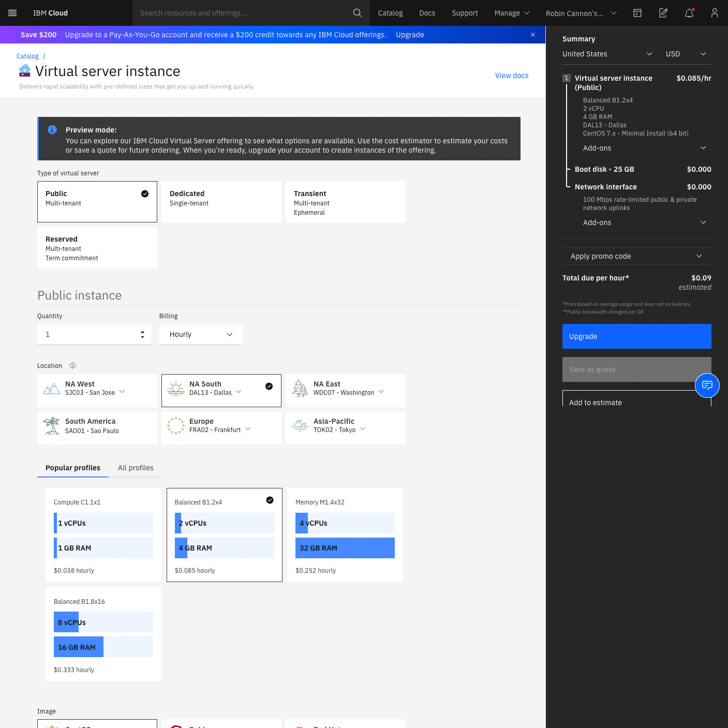Screen dimensions: 728x728
Task: Go to Catalog in top navigation
Action: 390,13
